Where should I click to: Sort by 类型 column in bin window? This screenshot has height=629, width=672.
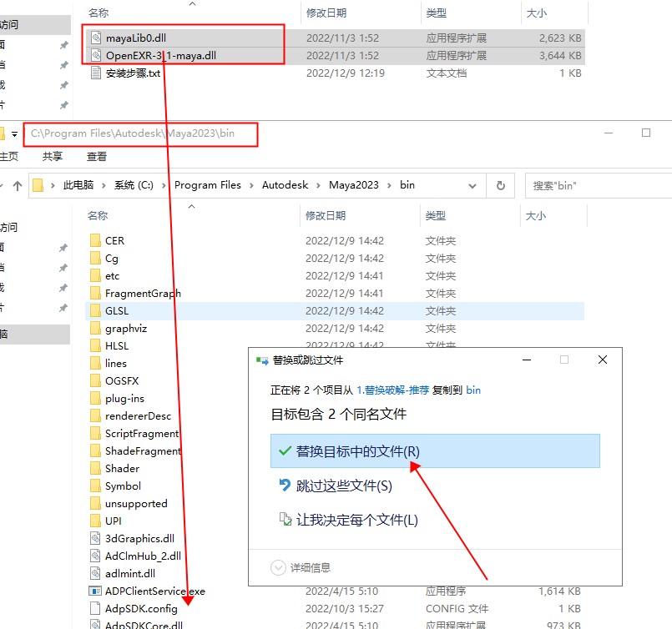(x=436, y=216)
